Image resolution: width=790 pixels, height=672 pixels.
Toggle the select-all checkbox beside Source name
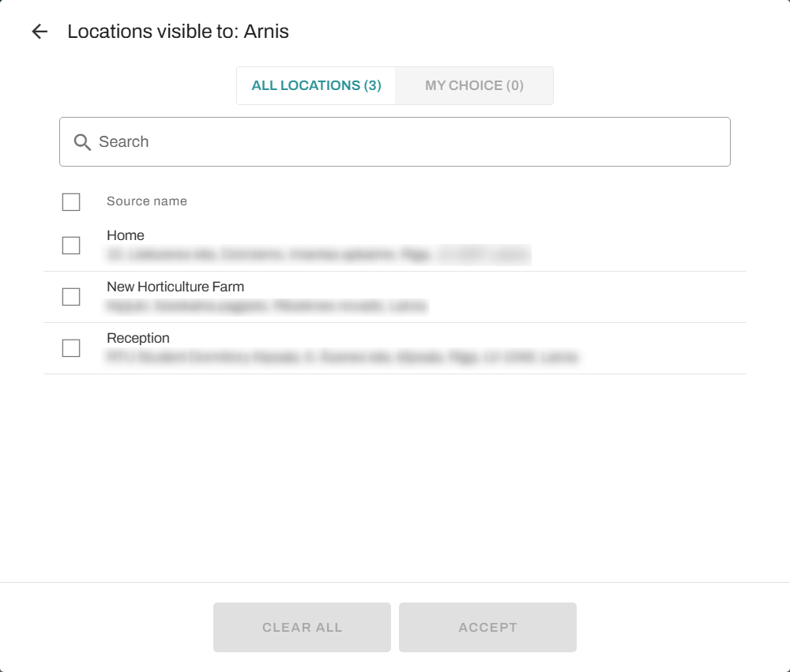(x=71, y=202)
